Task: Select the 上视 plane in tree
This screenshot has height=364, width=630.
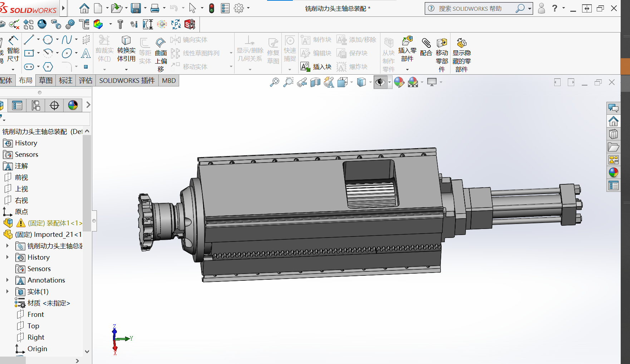Action: (21, 189)
